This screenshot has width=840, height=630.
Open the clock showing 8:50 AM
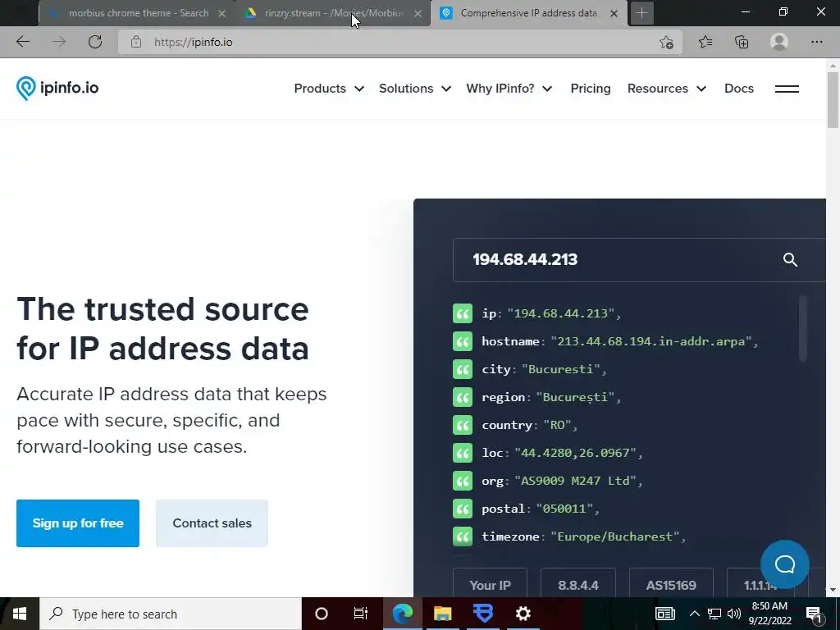(x=769, y=614)
